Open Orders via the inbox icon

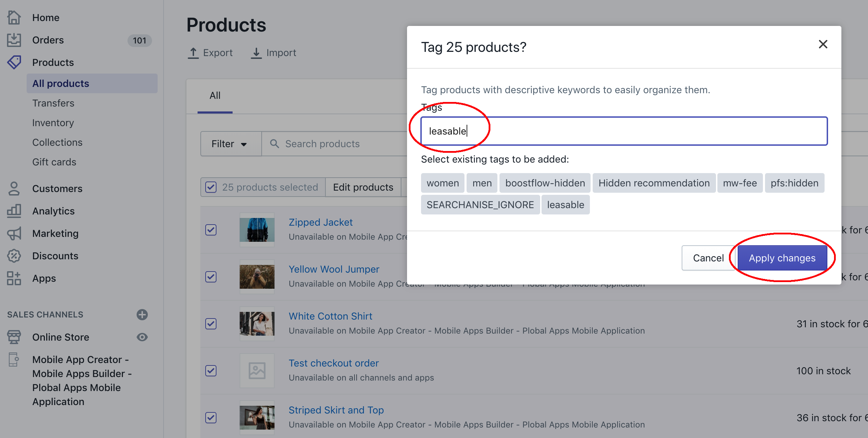(x=14, y=40)
